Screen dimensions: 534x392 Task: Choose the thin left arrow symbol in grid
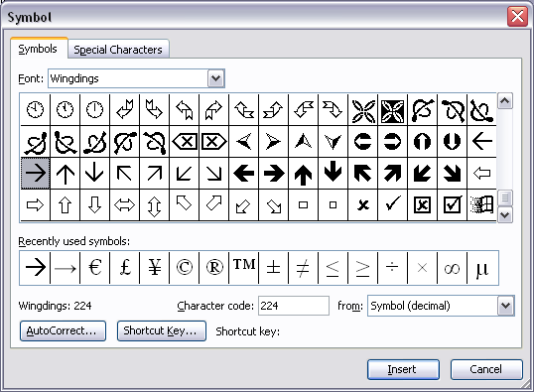click(x=482, y=141)
